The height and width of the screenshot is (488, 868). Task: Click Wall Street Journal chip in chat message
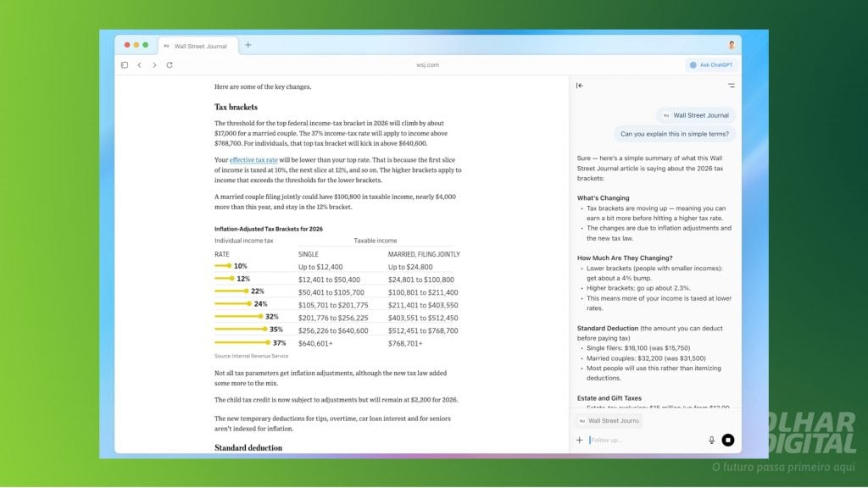coord(695,115)
